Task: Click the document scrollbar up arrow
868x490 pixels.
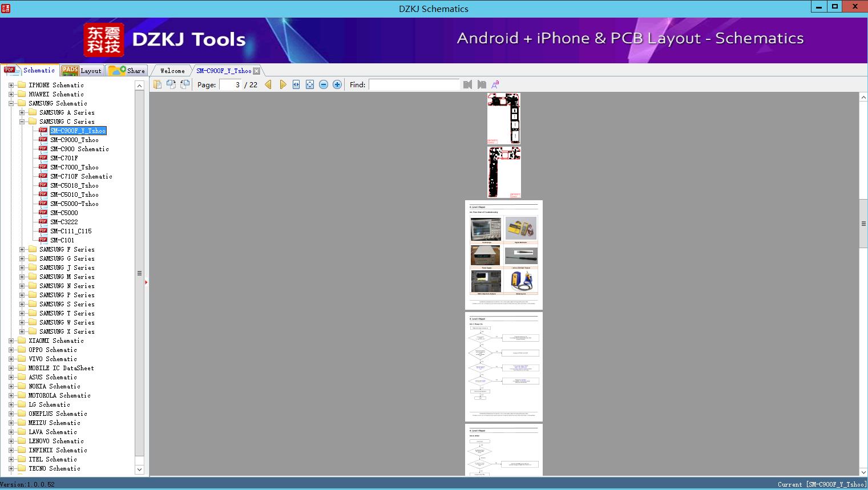Action: click(863, 98)
